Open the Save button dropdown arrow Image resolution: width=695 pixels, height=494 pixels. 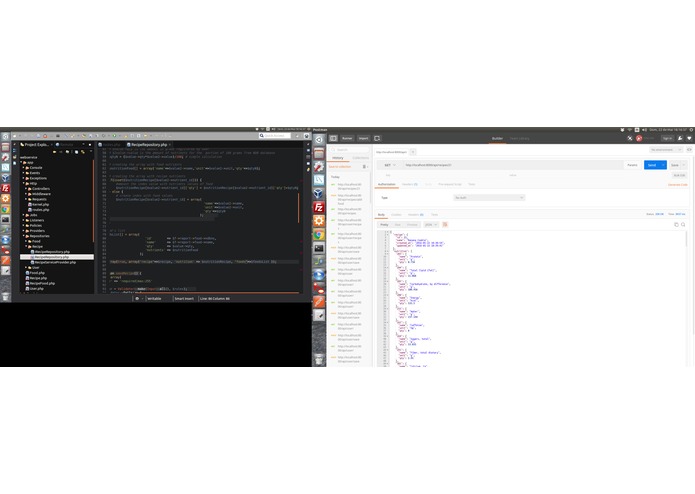tap(684, 165)
